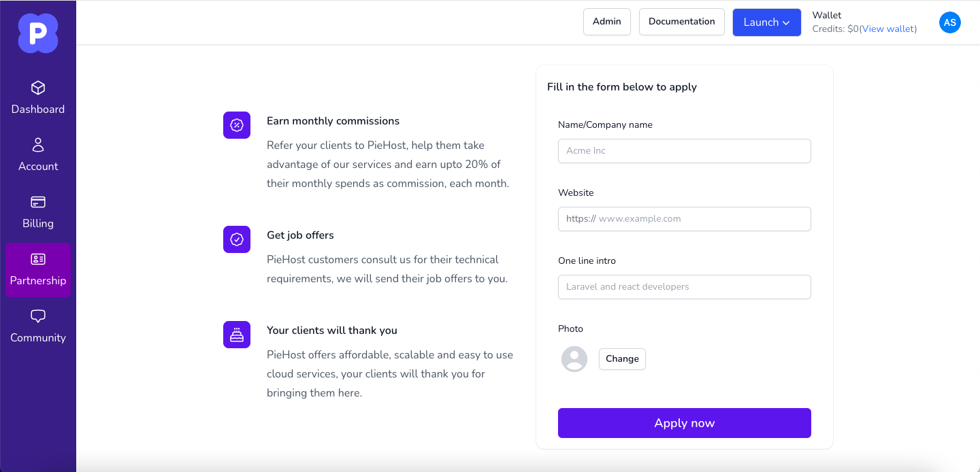Open the View wallet link
980x472 pixels.
887,29
